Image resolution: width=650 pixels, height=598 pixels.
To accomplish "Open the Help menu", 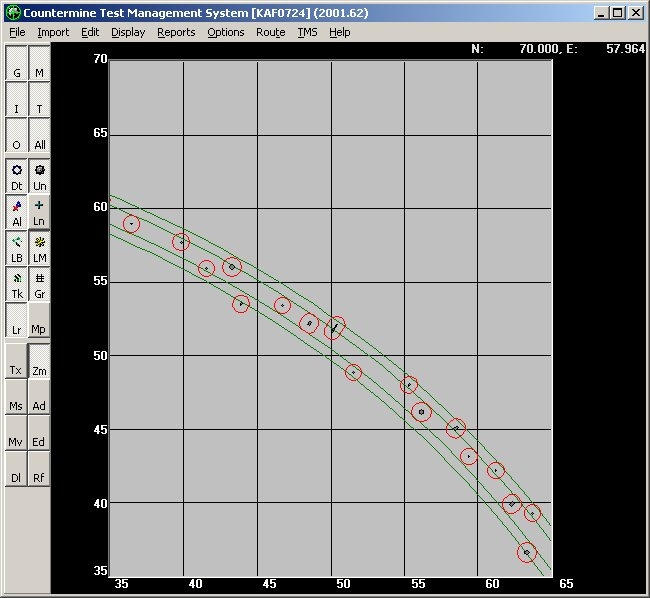I will [340, 32].
